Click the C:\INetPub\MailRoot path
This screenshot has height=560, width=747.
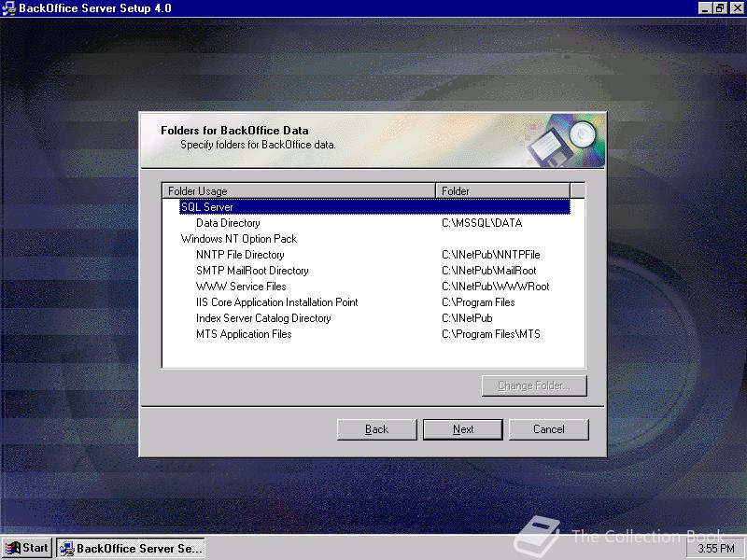coord(488,271)
